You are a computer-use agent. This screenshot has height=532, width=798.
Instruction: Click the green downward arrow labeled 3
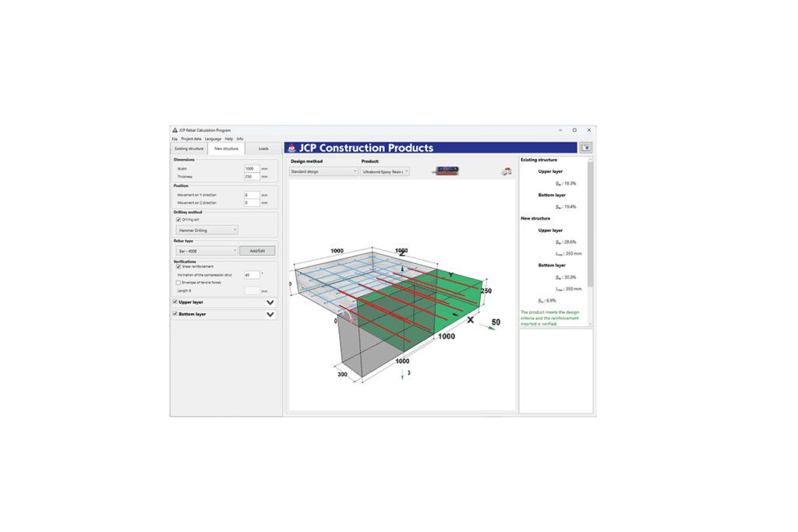402,375
